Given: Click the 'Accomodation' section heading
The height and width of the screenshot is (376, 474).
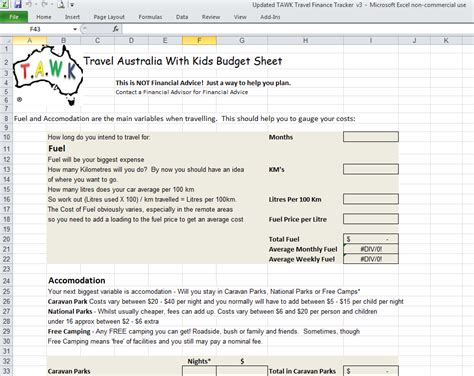Looking at the screenshot, I should [x=77, y=280].
